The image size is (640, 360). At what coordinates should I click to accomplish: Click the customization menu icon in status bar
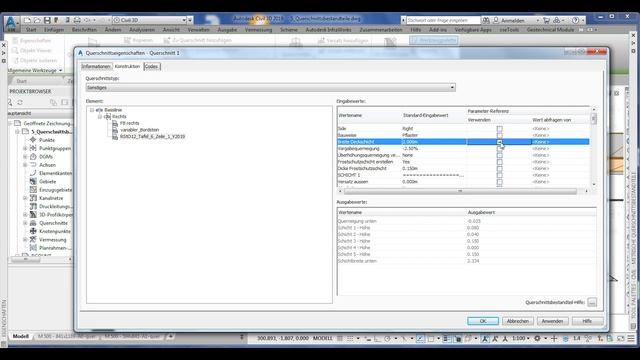click(631, 338)
